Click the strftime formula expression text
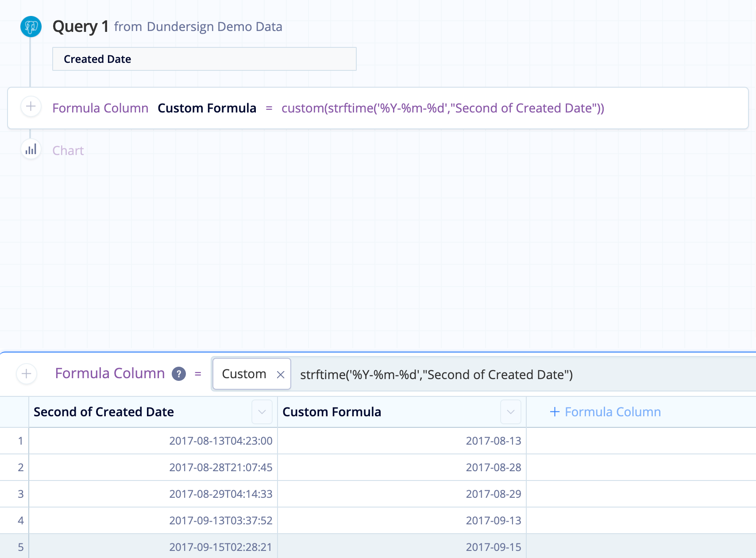Screen dimensions: 756x558 click(437, 375)
